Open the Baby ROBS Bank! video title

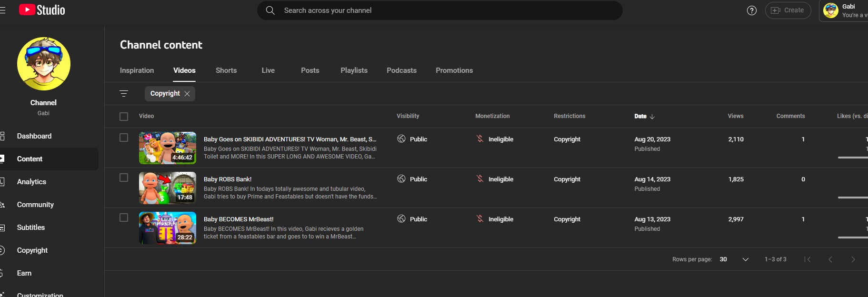pyautogui.click(x=228, y=179)
